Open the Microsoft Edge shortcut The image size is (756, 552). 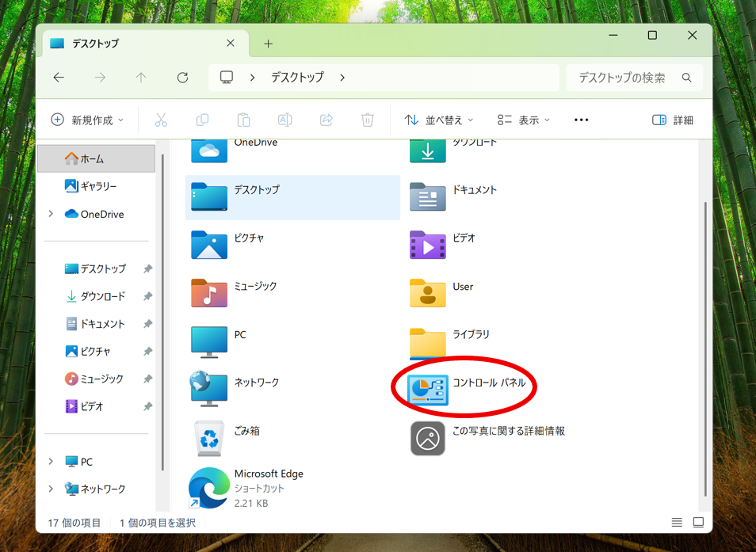(x=209, y=487)
